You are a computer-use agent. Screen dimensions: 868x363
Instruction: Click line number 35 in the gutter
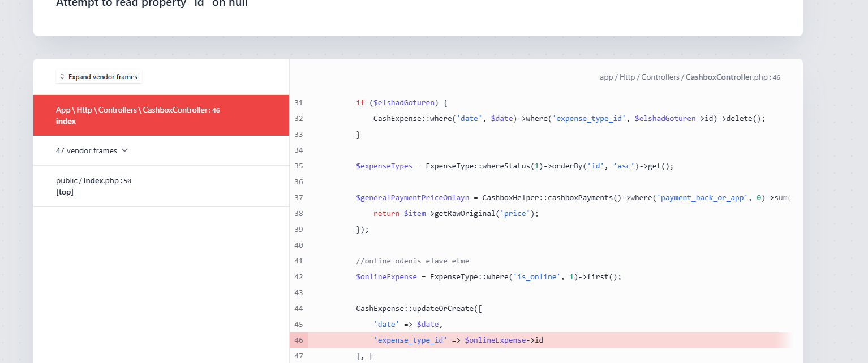(299, 166)
